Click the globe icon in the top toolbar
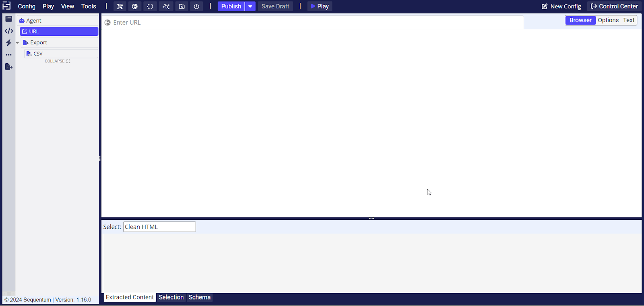 (x=135, y=6)
